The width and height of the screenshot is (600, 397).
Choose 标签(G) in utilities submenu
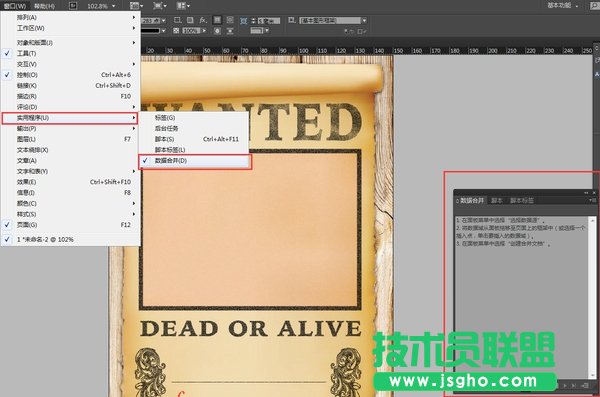coord(195,118)
